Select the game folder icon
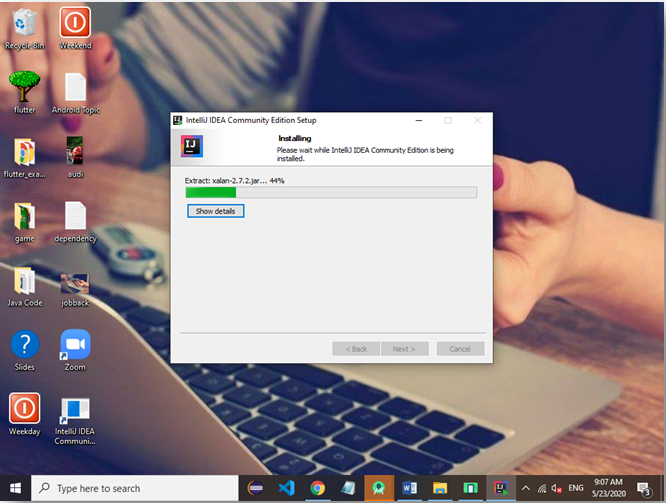This screenshot has height=503, width=666. 24,222
